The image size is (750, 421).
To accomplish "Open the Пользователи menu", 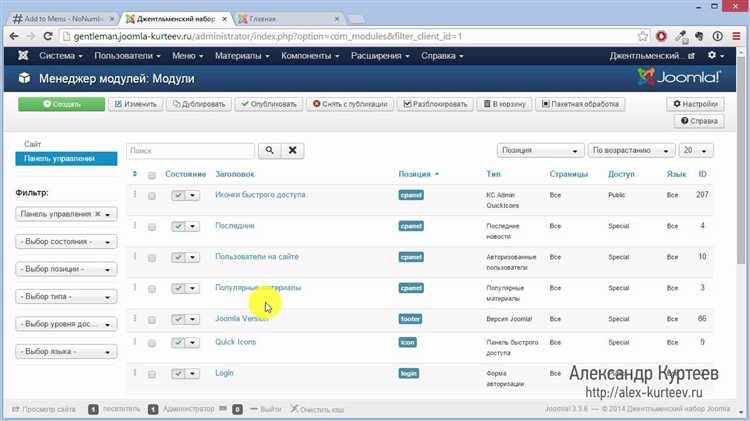I will [x=127, y=55].
